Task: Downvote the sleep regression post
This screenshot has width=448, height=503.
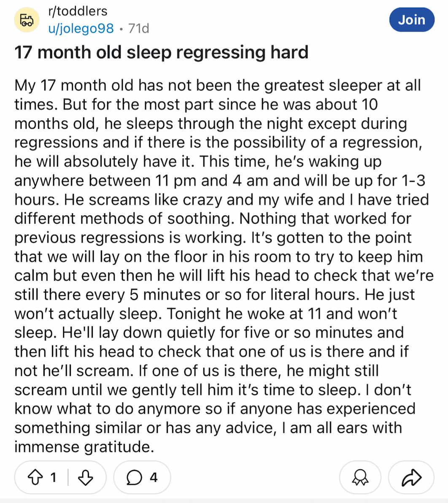Action: 85,477
